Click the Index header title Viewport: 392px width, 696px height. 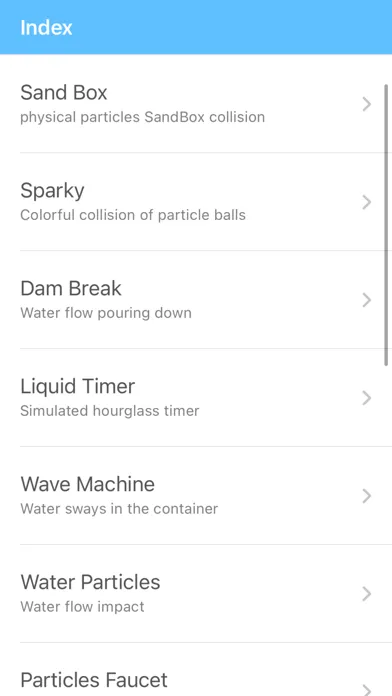coord(46,28)
